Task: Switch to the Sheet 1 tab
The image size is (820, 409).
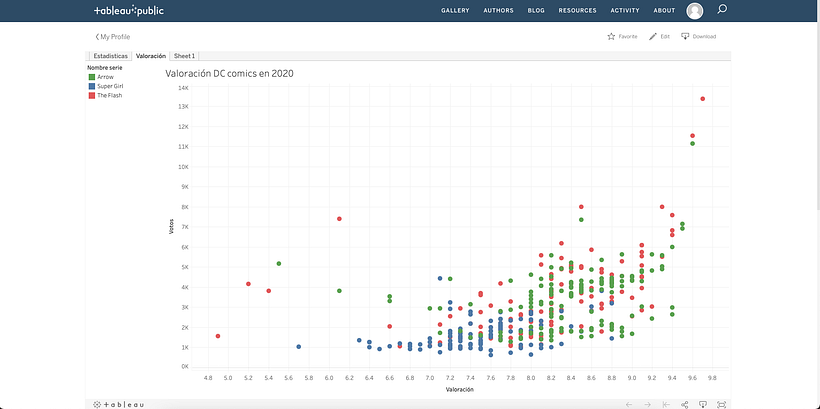Action: (x=184, y=56)
